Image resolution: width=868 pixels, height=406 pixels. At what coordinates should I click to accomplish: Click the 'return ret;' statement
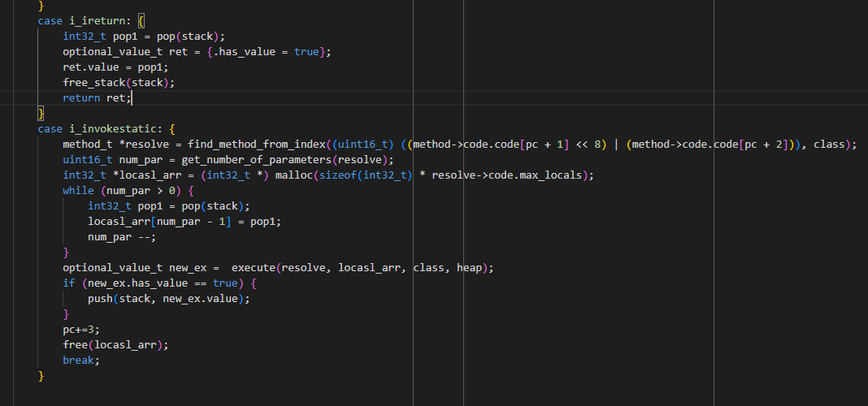pyautogui.click(x=96, y=97)
